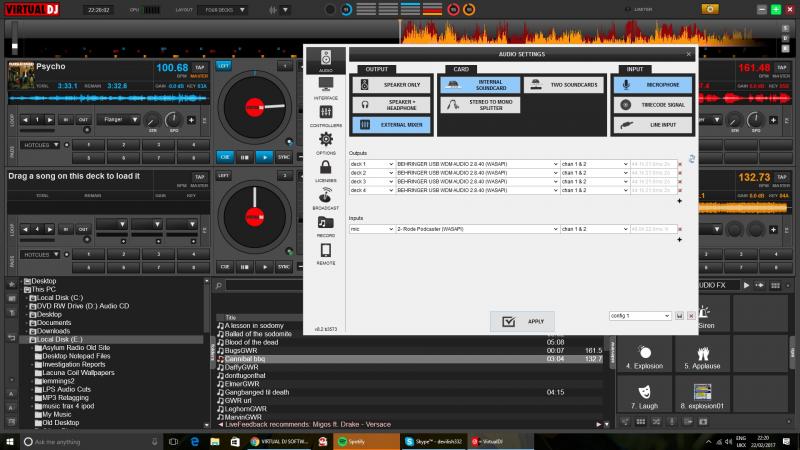Open the Interface settings tab
Viewport: 800px width, 450px height.
pos(326,88)
